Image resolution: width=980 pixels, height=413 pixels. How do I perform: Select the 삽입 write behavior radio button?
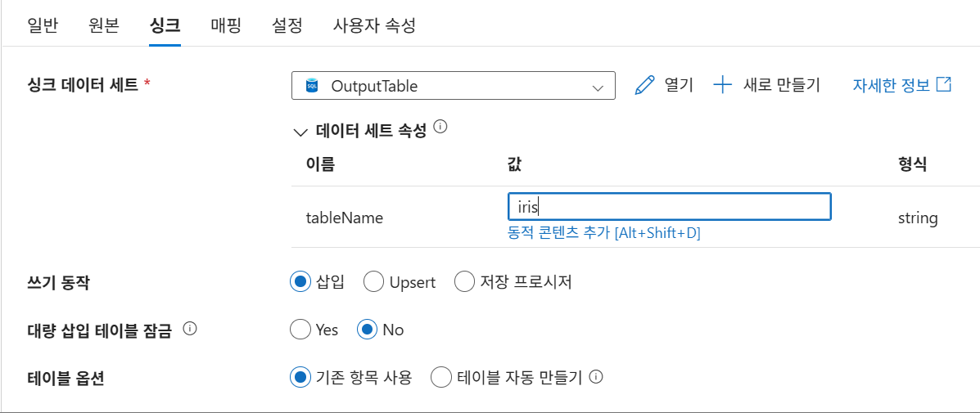coord(300,282)
